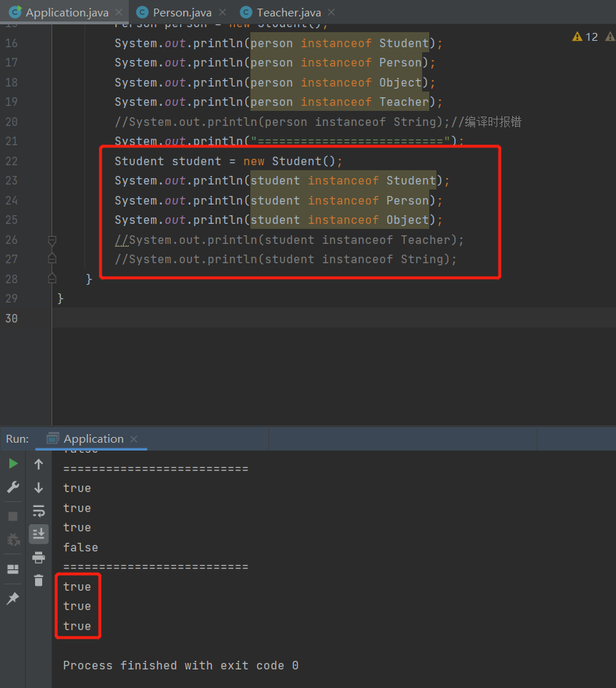Click line number 30 in gutter
Image resolution: width=616 pixels, height=688 pixels.
11,318
